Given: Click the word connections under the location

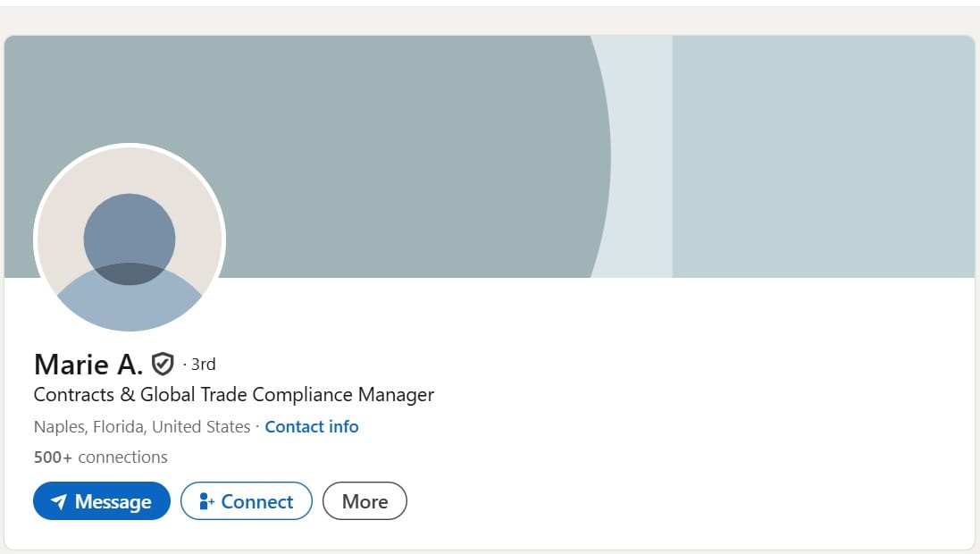Looking at the screenshot, I should [x=122, y=457].
